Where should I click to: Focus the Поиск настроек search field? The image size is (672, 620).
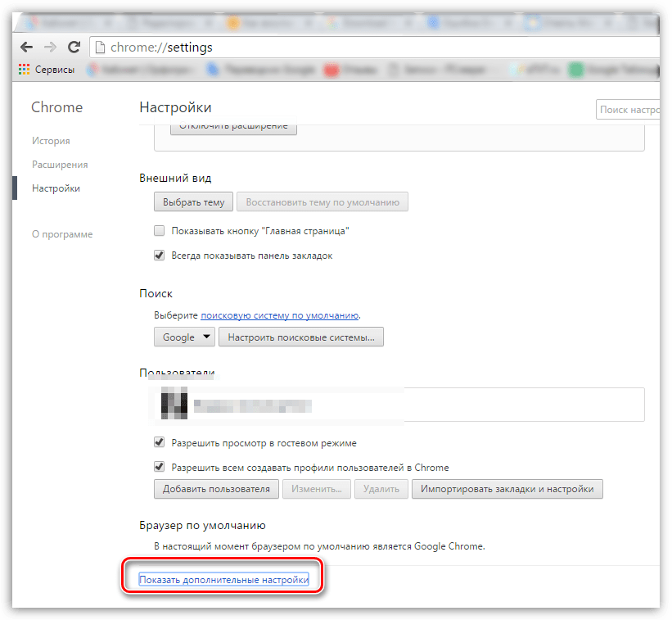(628, 110)
